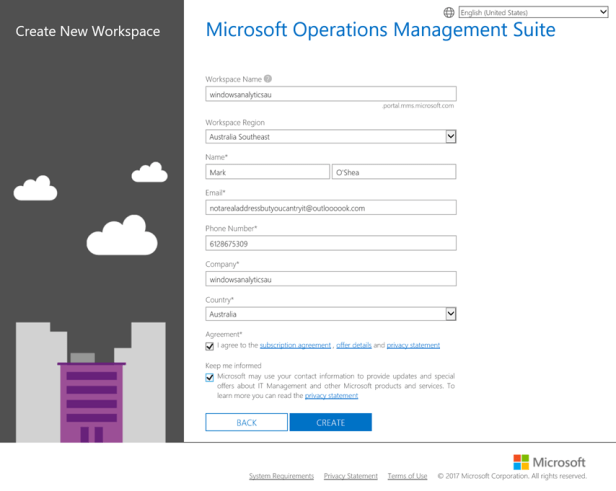This screenshot has width=616, height=491.
Task: Toggle the subscription agreement checkbox
Action: [x=210, y=346]
